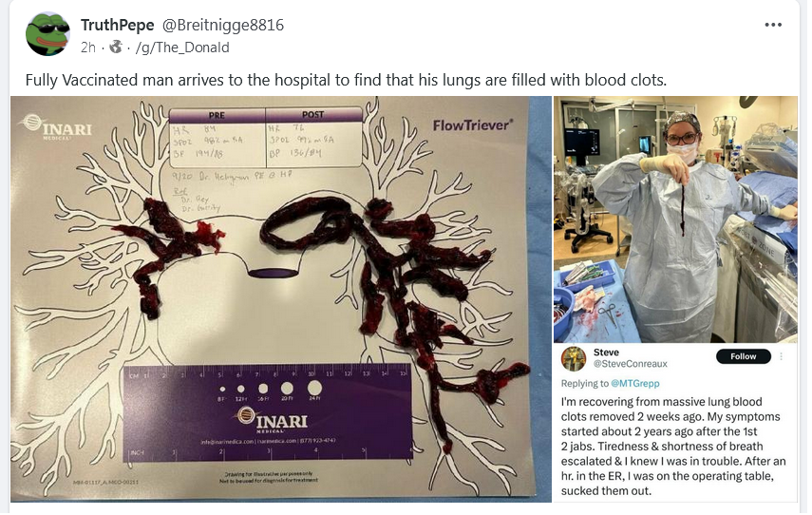Click the FlowTriever logo in image
This screenshot has height=515, width=812.
(x=473, y=125)
